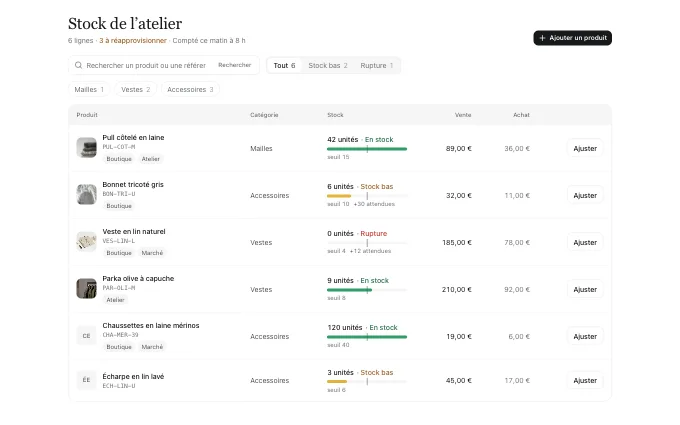Switch to the Stock bas tab
The image size is (680, 425).
pos(328,65)
